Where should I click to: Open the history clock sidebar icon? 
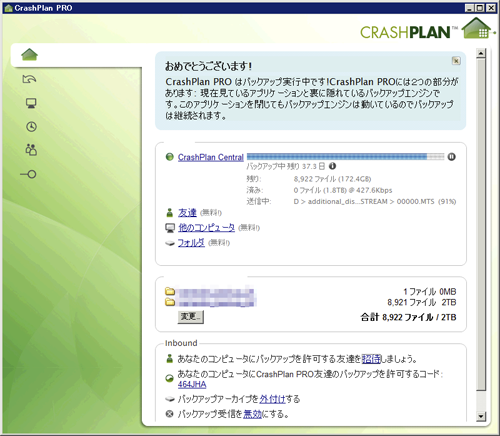pyautogui.click(x=31, y=127)
